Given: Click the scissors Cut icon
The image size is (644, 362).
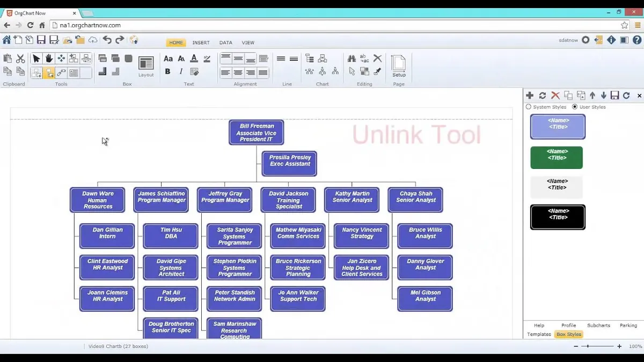Looking at the screenshot, I should point(20,58).
